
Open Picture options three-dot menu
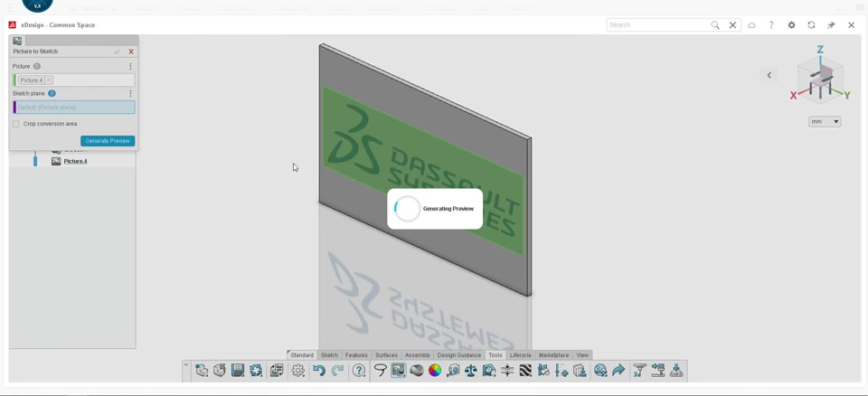[130, 66]
